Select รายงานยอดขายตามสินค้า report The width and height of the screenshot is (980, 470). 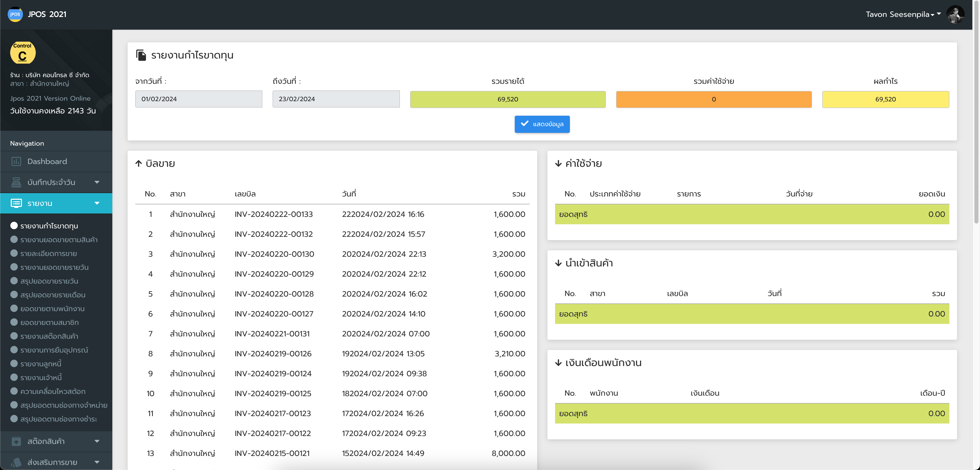point(59,240)
